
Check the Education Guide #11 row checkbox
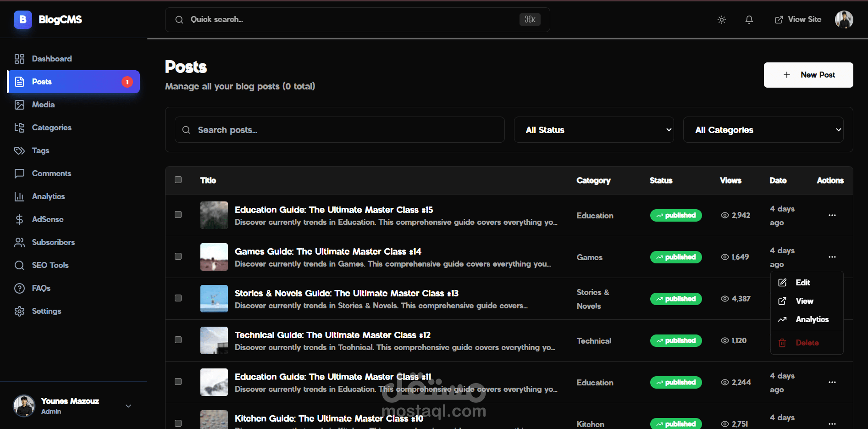pos(178,382)
